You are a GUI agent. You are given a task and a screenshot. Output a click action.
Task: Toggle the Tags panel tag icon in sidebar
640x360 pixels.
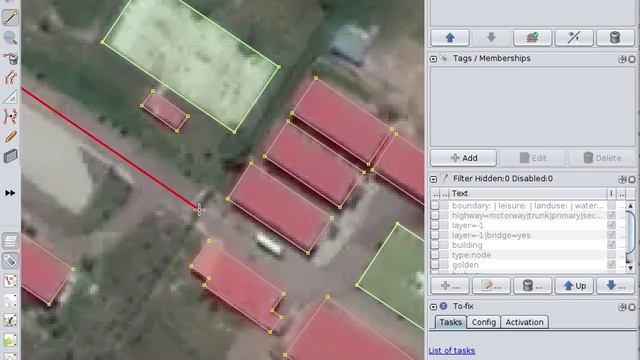click(10, 260)
